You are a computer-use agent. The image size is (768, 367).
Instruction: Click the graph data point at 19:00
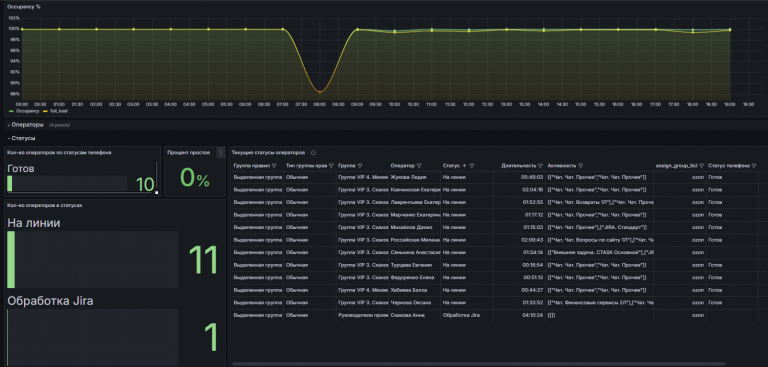coord(730,29)
